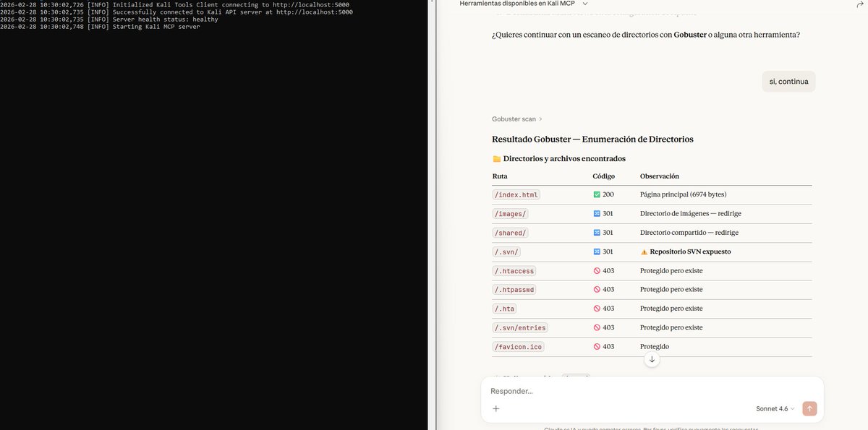Click the green check 200 status cell
Viewport: 868px width, 430px height.
click(x=603, y=194)
